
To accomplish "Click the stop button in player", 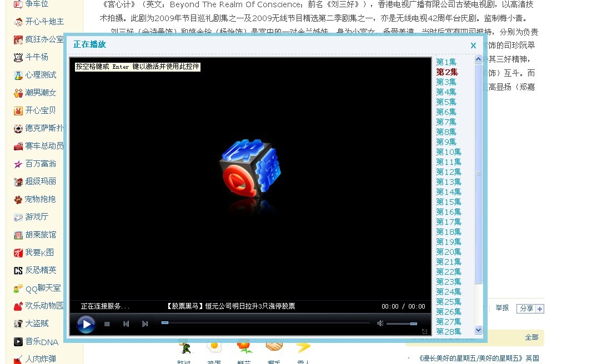I will [107, 324].
